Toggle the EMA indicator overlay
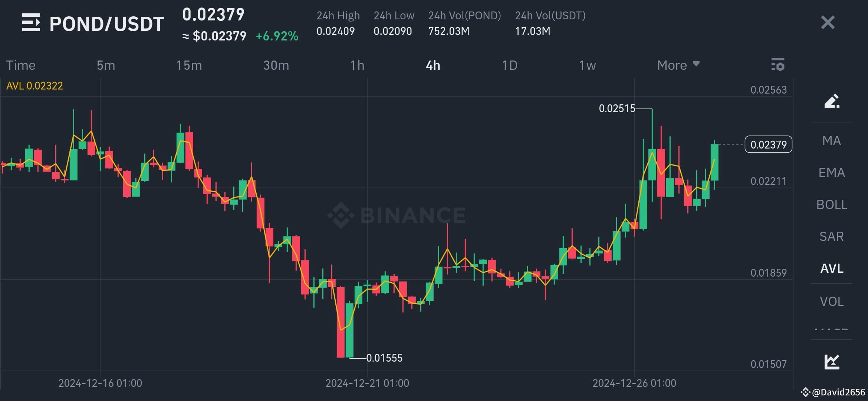This screenshot has width=868, height=401. pos(832,172)
